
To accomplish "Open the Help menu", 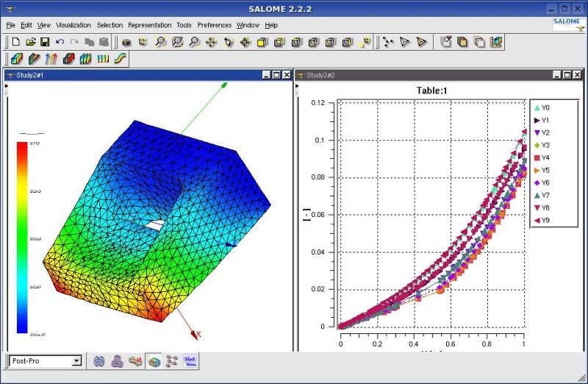I will [271, 25].
